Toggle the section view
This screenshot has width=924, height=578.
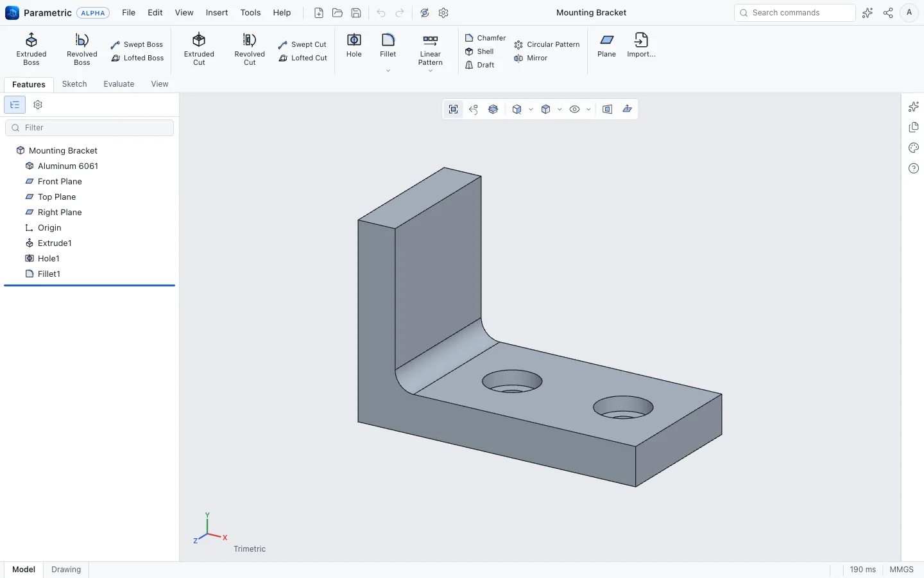493,109
